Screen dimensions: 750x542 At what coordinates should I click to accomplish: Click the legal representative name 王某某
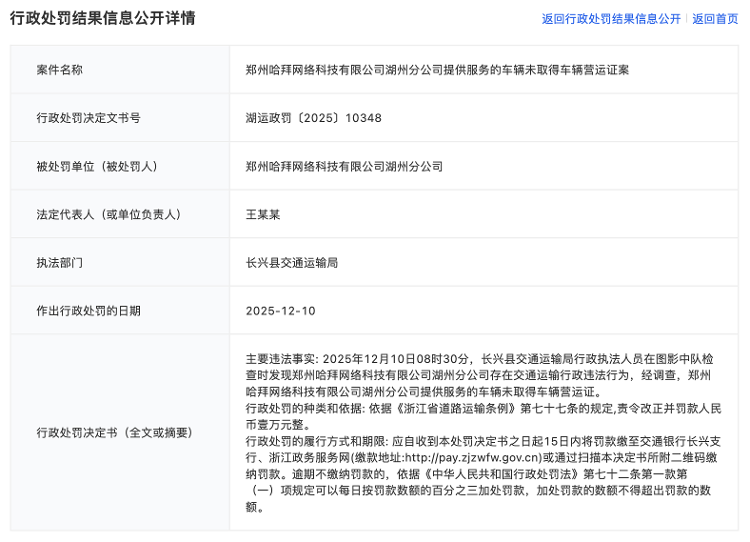coord(262,214)
